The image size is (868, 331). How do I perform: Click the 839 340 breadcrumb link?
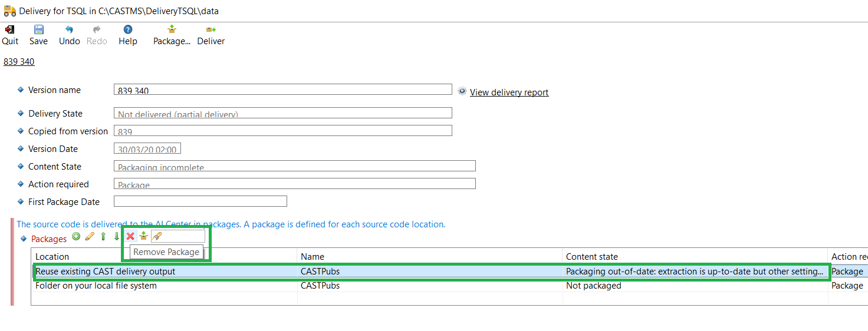[x=19, y=62]
